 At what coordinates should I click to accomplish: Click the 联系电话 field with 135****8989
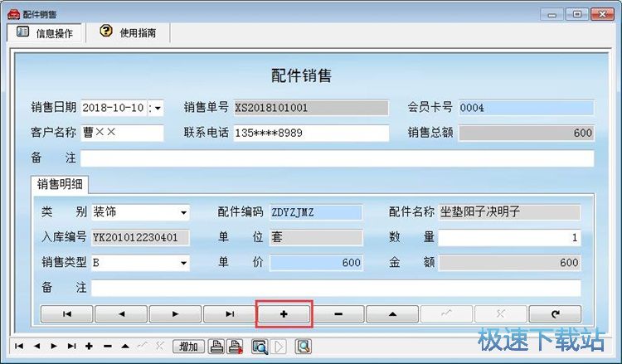[x=311, y=133]
